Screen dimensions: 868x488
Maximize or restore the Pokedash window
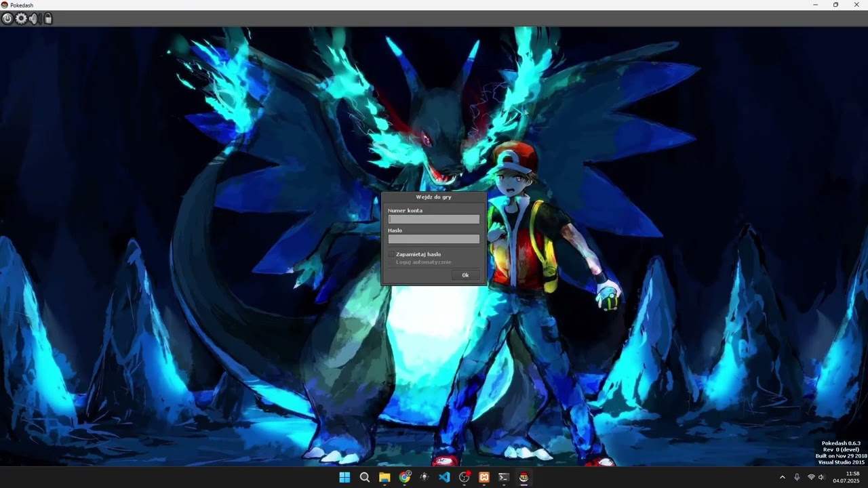(835, 5)
